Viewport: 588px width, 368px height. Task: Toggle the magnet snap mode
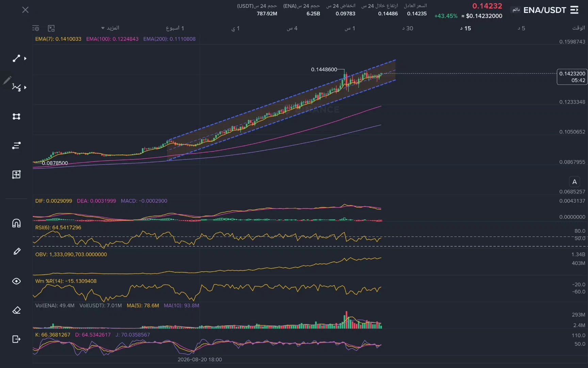[x=16, y=223]
